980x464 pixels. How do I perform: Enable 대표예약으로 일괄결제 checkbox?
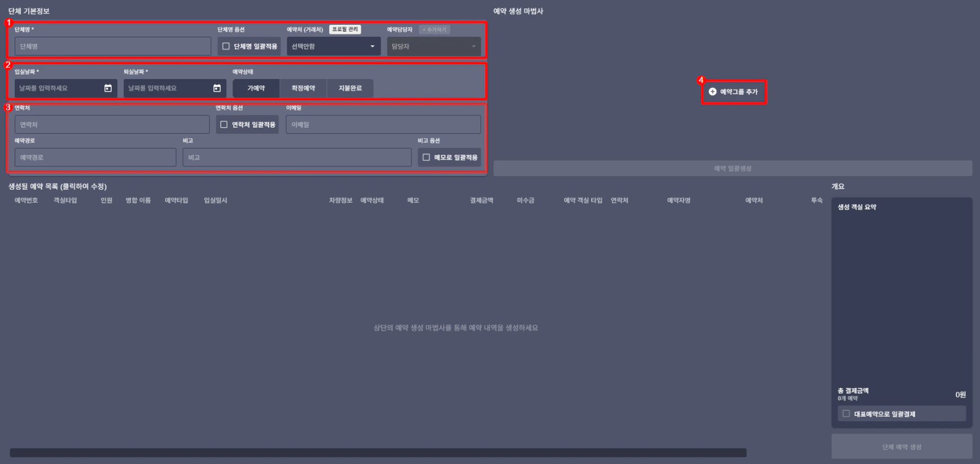tap(846, 413)
